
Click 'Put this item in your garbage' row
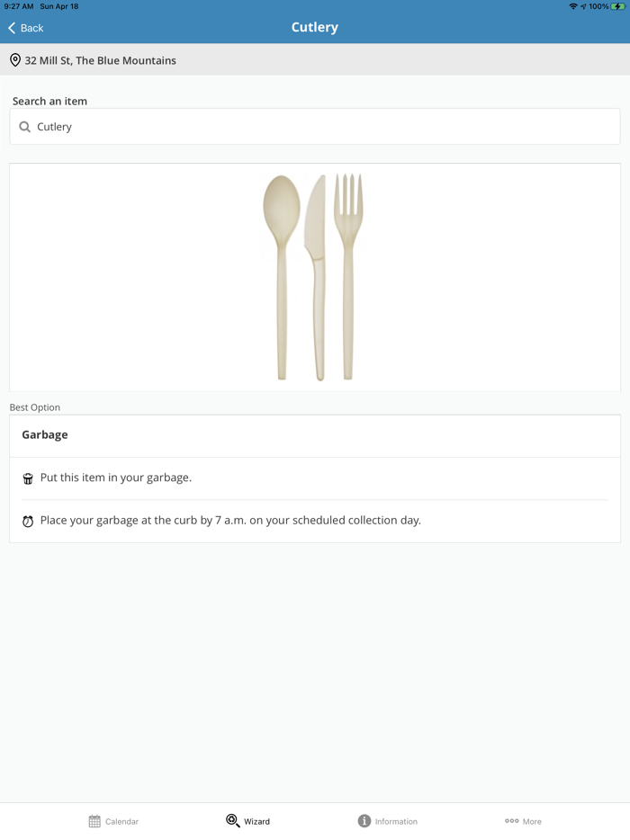116,478
